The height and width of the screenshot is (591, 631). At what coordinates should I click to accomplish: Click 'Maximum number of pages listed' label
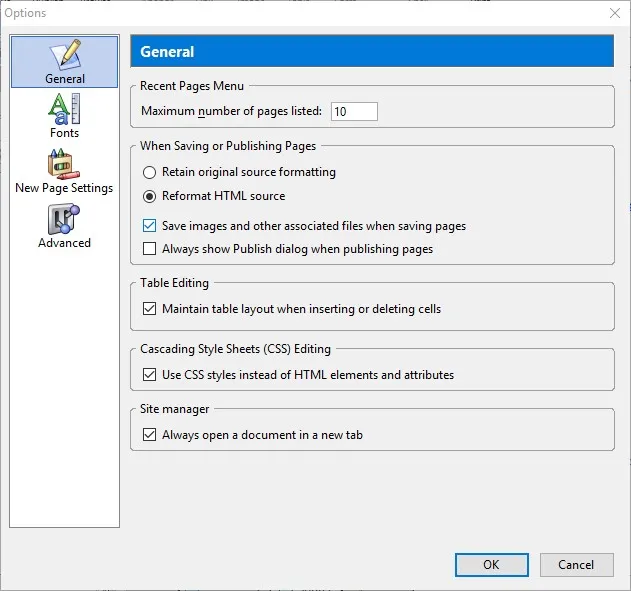(x=231, y=111)
